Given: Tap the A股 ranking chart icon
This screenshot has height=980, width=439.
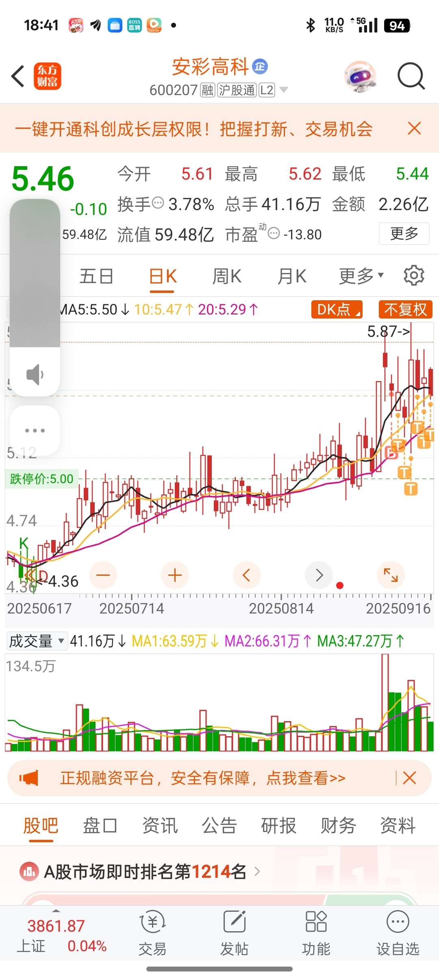Looking at the screenshot, I should 29,872.
